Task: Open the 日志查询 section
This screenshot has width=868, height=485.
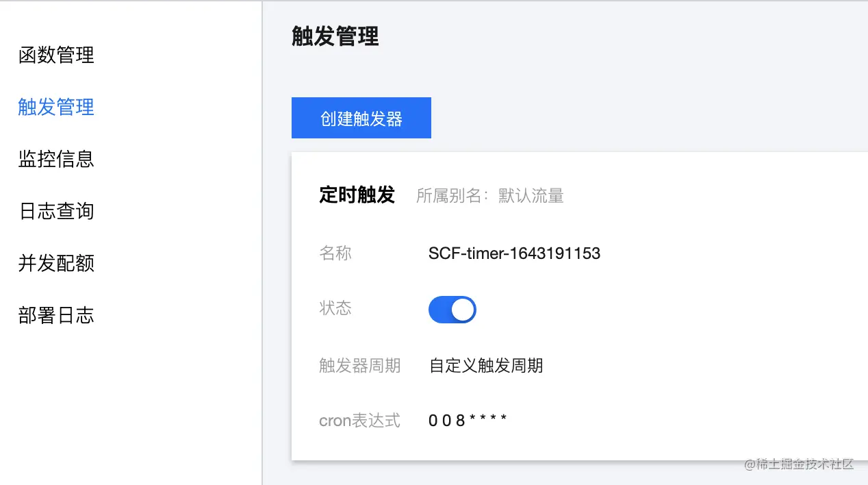Action: [56, 211]
